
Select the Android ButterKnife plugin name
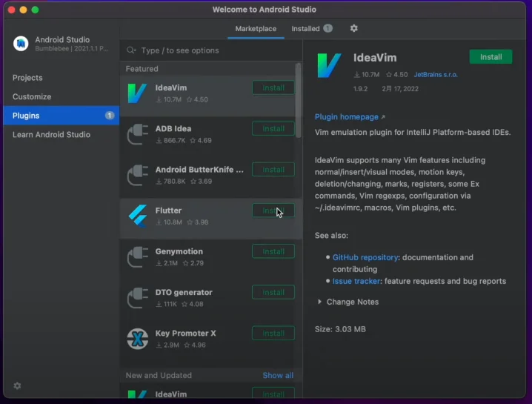(x=199, y=170)
